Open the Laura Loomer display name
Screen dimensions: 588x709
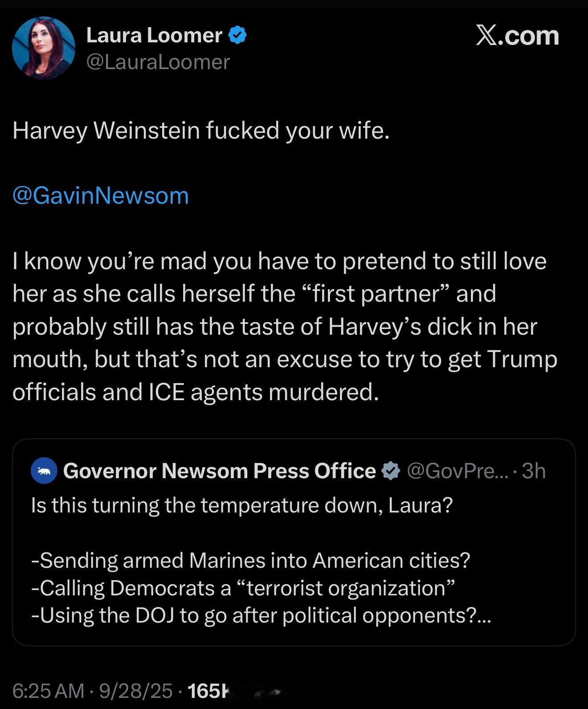tap(154, 35)
